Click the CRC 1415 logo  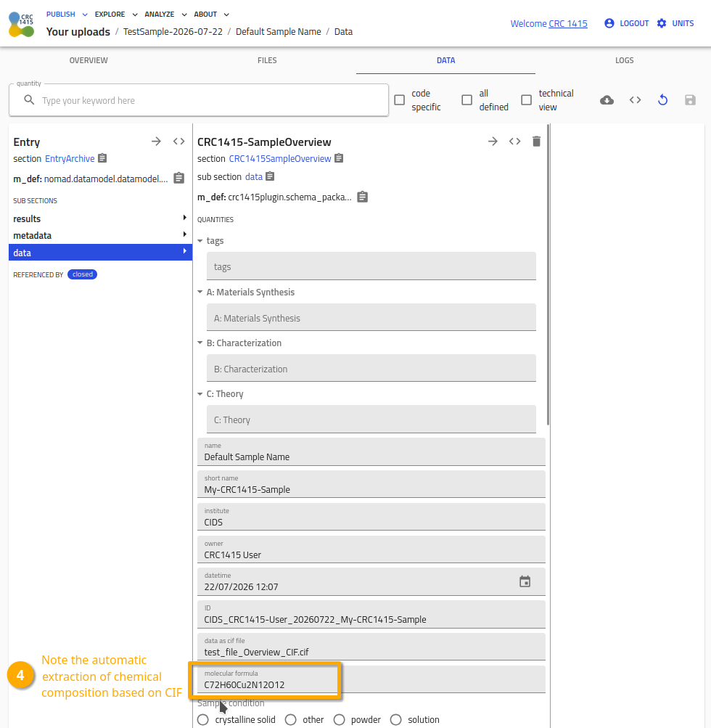[21, 24]
